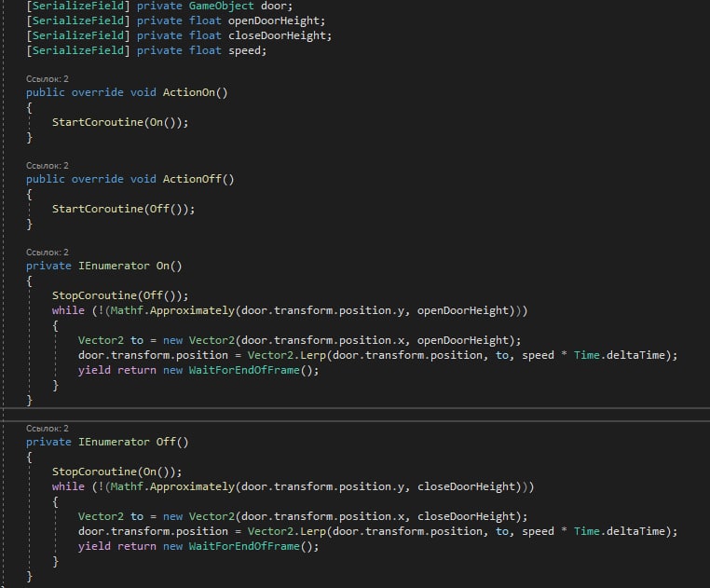Screen dimensions: 710x588
Task: Click StartCoroutine(Off()) call line
Action: pos(123,209)
